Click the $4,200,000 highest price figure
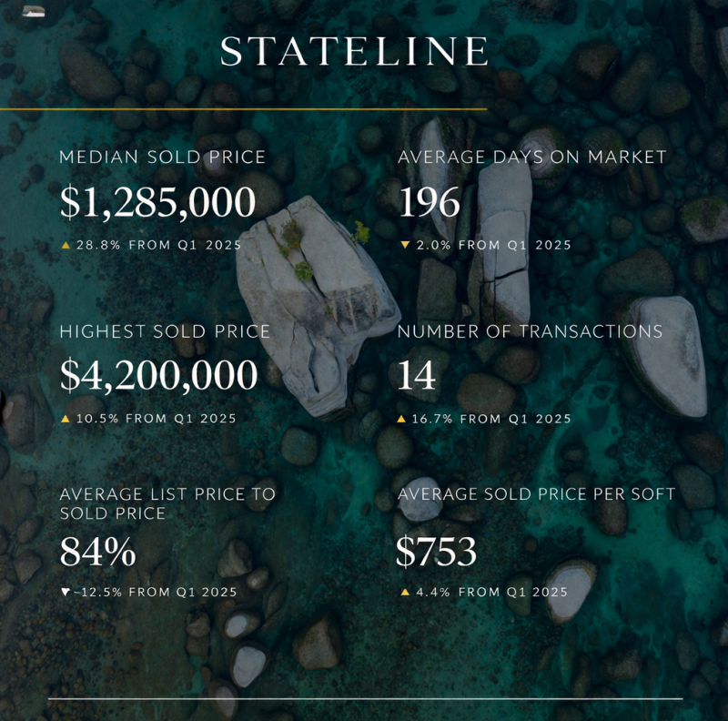 click(x=158, y=375)
